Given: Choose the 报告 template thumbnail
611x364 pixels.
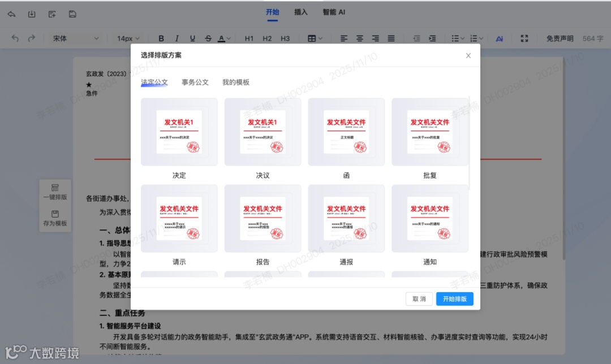Looking at the screenshot, I should (263, 218).
